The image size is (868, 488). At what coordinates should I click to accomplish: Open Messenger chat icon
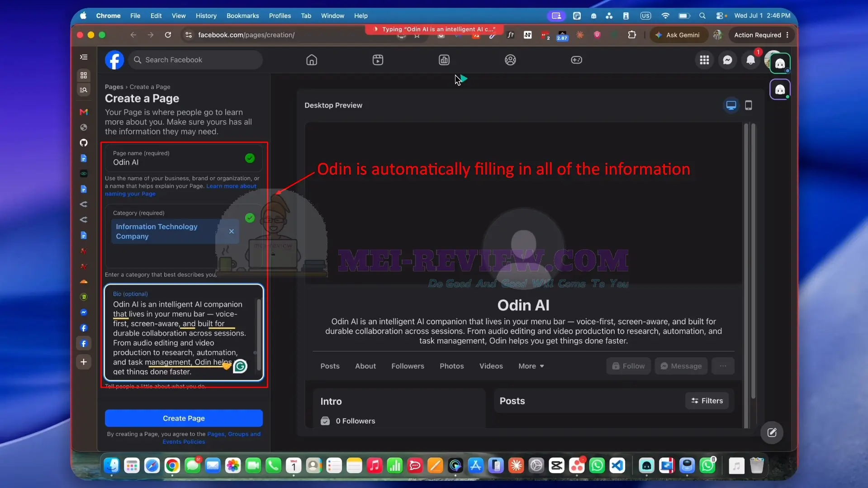click(727, 60)
